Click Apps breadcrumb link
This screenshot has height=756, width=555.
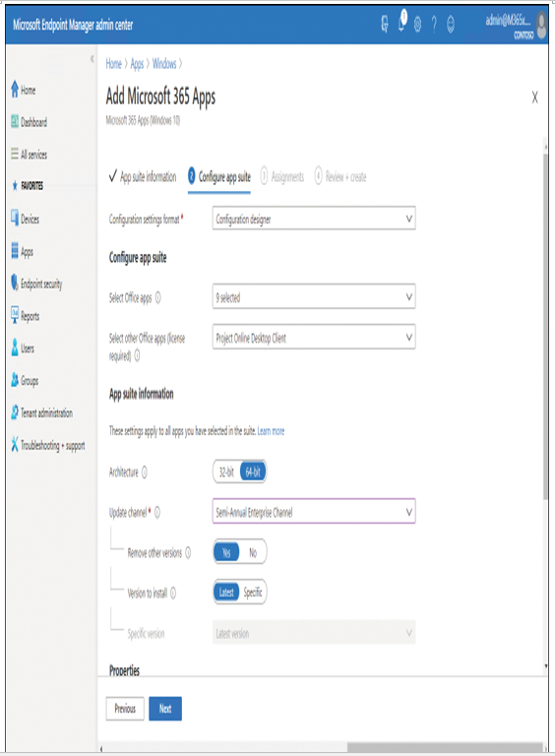[138, 64]
